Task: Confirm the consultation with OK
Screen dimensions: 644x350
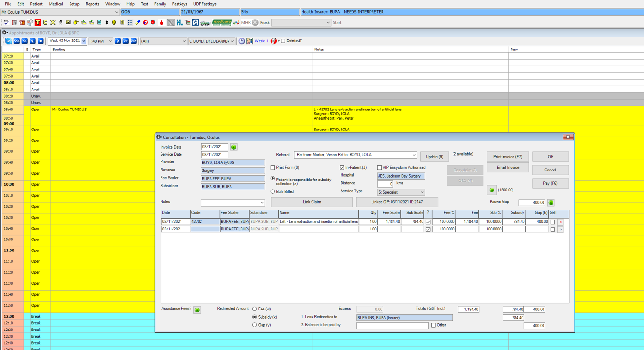Action: click(x=550, y=157)
